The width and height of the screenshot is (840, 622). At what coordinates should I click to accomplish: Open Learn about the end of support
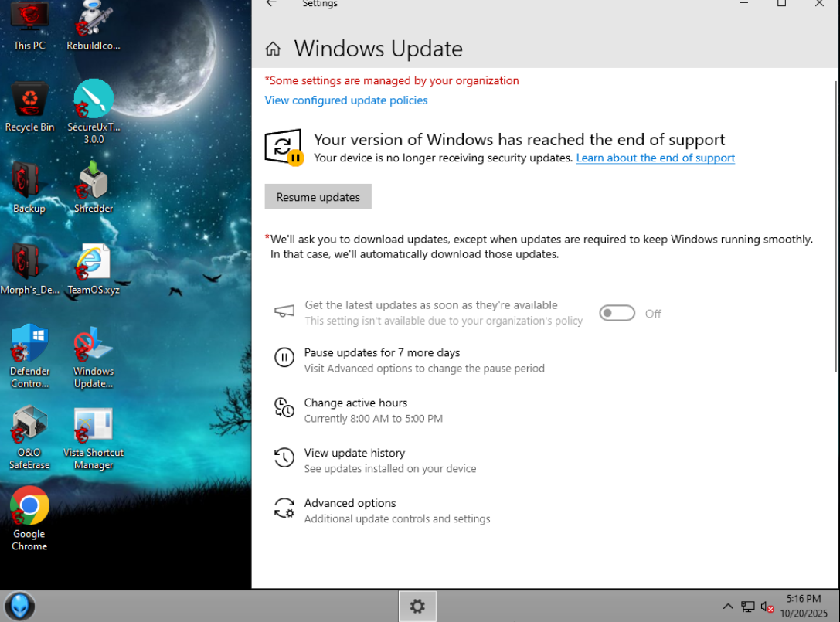655,158
